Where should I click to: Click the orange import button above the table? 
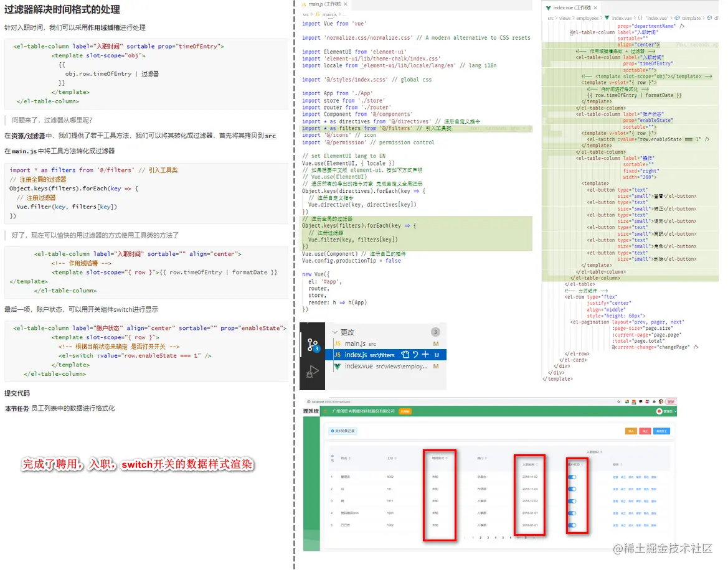(631, 431)
